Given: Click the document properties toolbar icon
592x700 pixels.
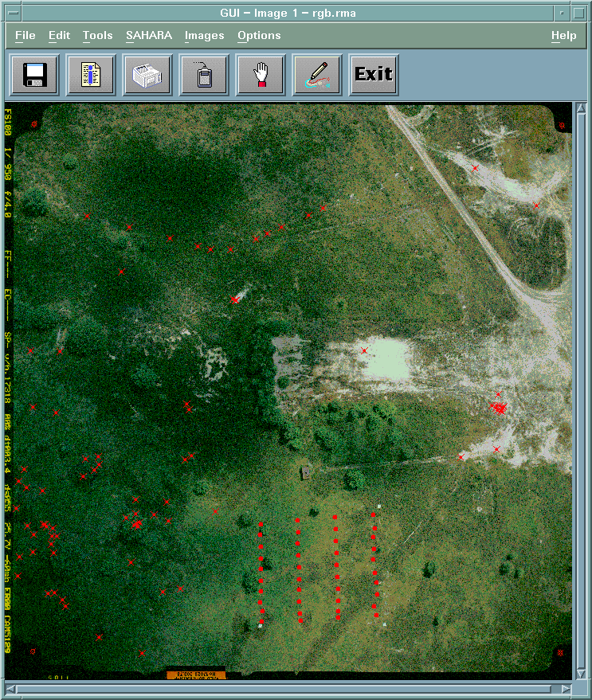Looking at the screenshot, I should click(91, 75).
